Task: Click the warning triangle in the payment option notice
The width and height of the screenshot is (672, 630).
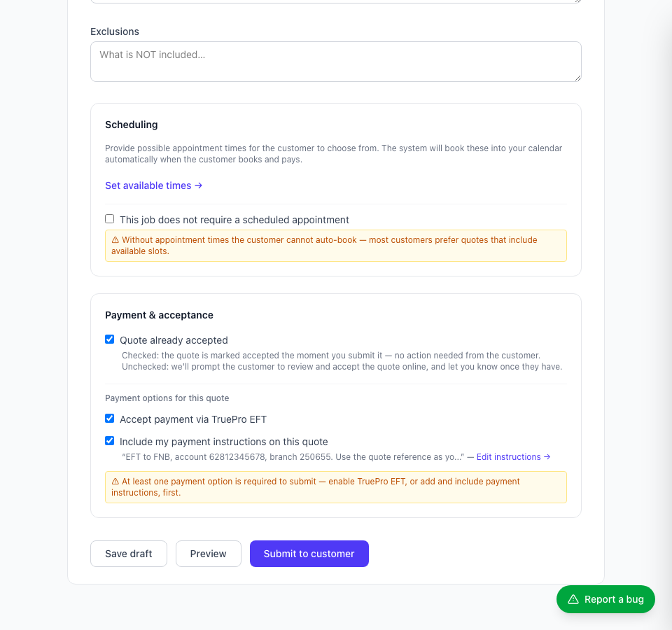Action: (115, 482)
